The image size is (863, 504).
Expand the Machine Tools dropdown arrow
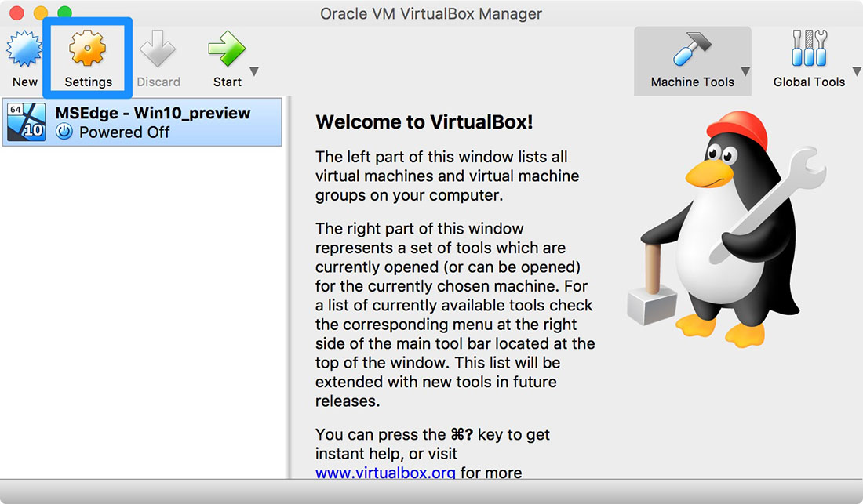tap(745, 71)
